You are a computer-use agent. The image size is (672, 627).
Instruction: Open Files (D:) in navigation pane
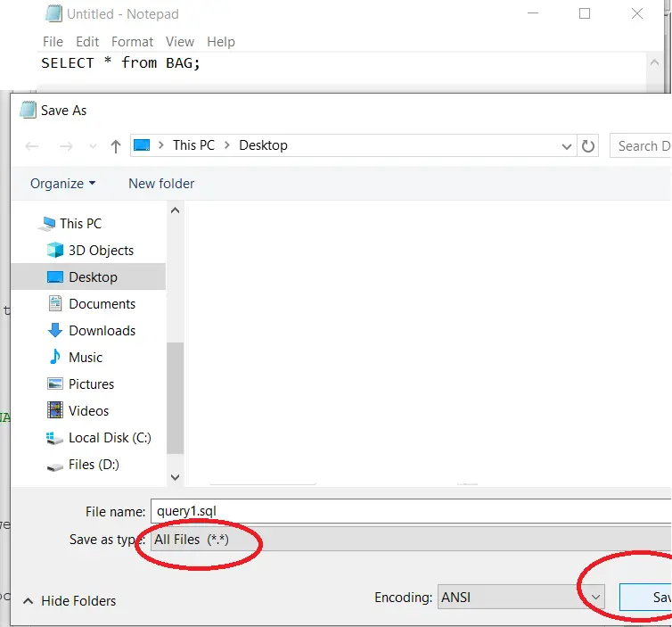coord(94,465)
